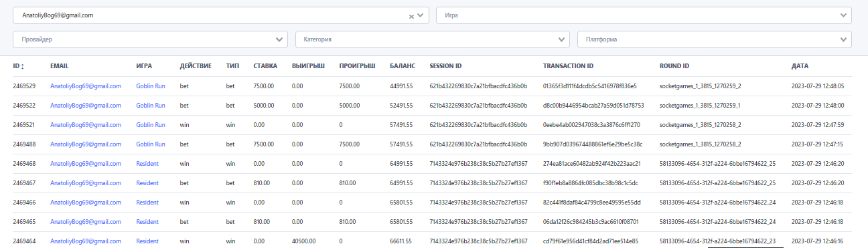Select the ROUND ID column header

[674, 66]
